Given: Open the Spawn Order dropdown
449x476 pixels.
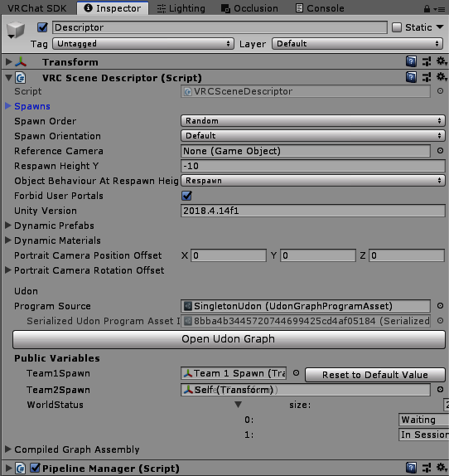Looking at the screenshot, I should pyautogui.click(x=313, y=121).
